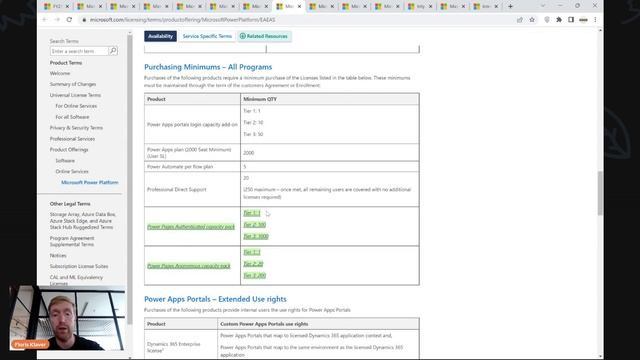Click the page vertical scrollbar thumb
The height and width of the screenshot is (360, 640).
coord(600,193)
